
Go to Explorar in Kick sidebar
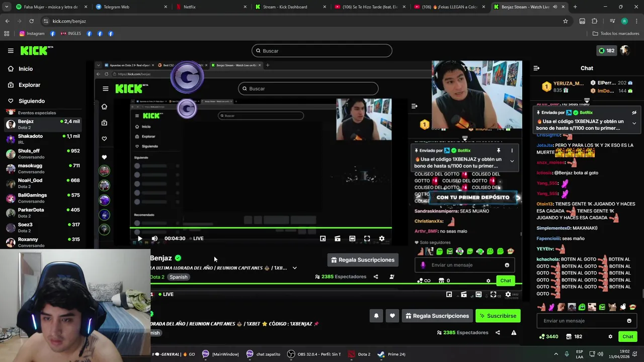pos(29,85)
